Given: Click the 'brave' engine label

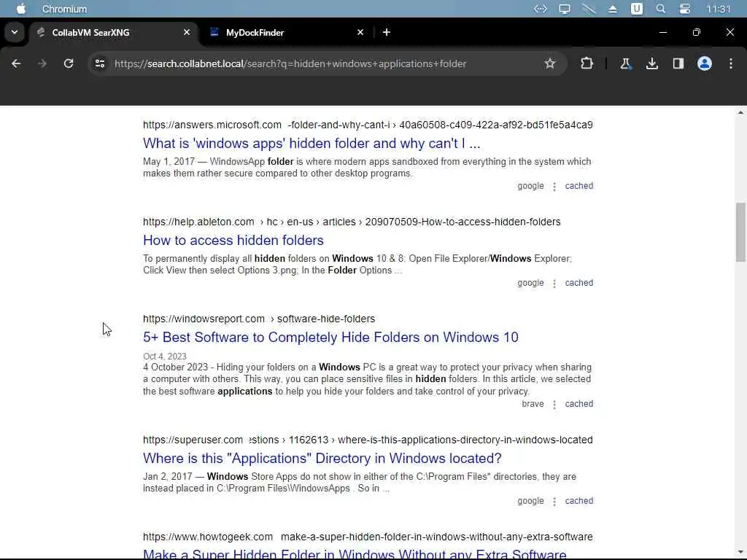Looking at the screenshot, I should pyautogui.click(x=533, y=404).
